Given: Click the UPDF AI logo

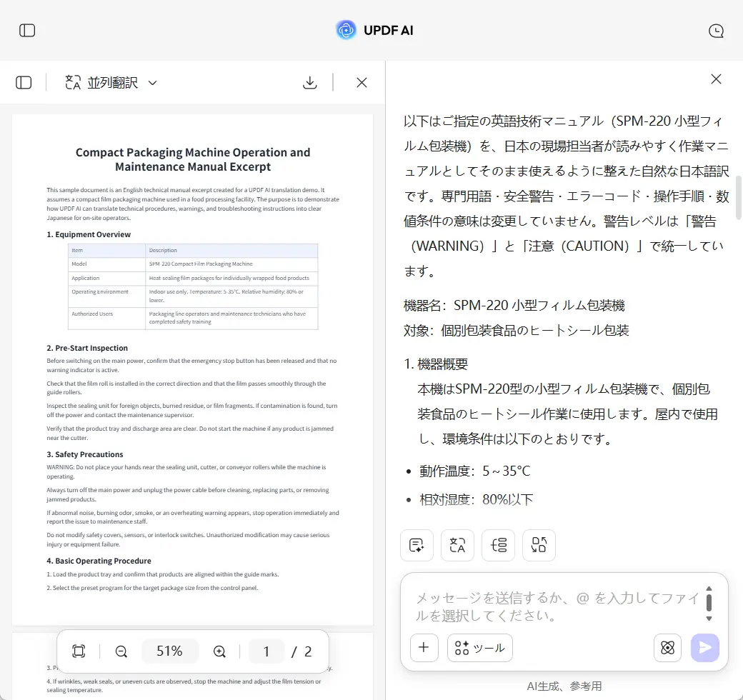Looking at the screenshot, I should [375, 30].
